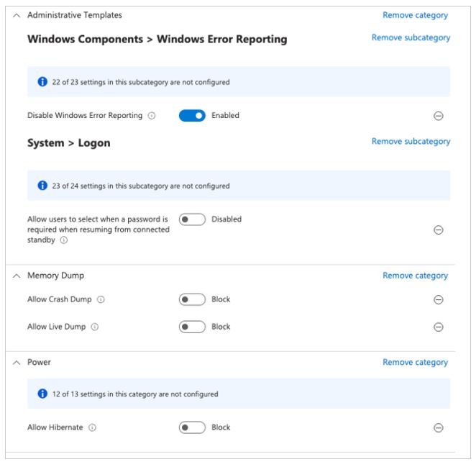Click Remove category for Memory Dump
Screen dimensions: 476x467
(415, 276)
